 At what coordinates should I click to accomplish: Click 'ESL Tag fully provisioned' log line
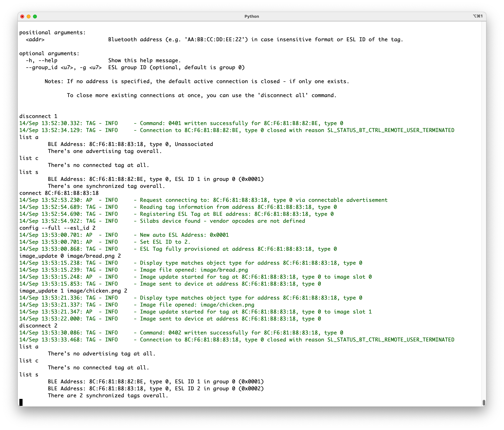[x=178, y=249]
